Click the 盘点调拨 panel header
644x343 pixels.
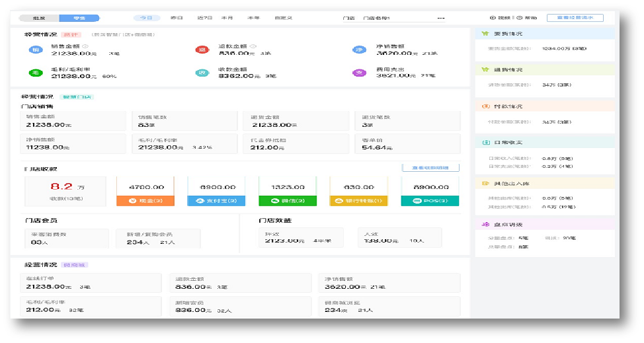(x=545, y=225)
